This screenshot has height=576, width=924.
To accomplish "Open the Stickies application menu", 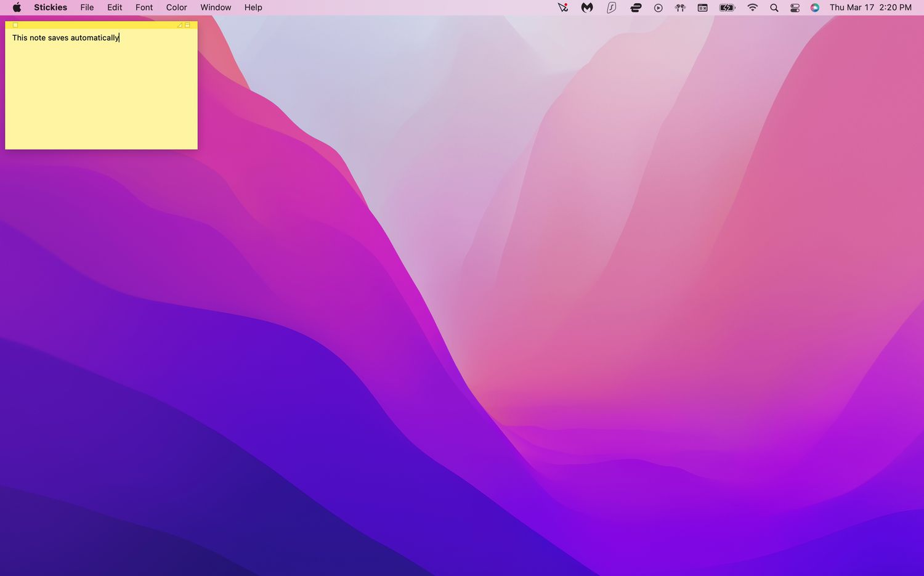I will 51,7.
